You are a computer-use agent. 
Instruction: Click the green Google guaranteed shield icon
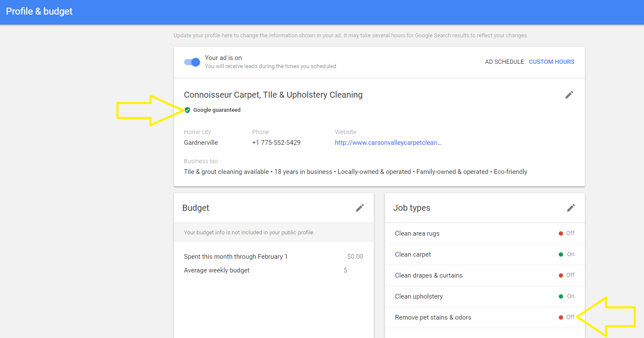(187, 110)
